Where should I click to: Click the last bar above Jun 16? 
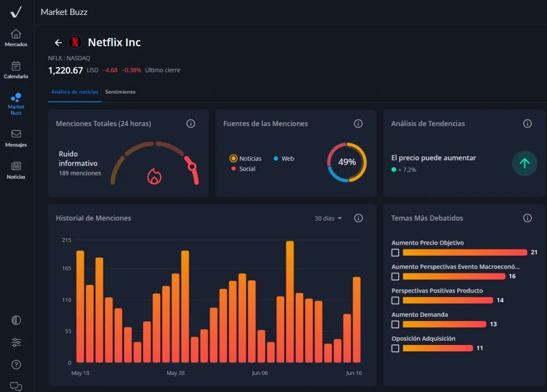[356, 320]
